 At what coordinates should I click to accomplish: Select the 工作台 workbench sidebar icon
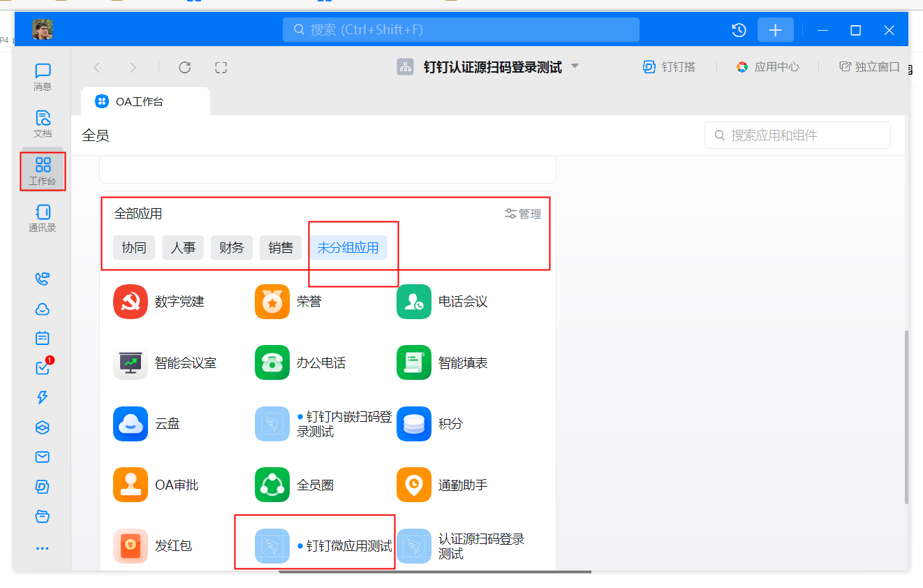(43, 171)
